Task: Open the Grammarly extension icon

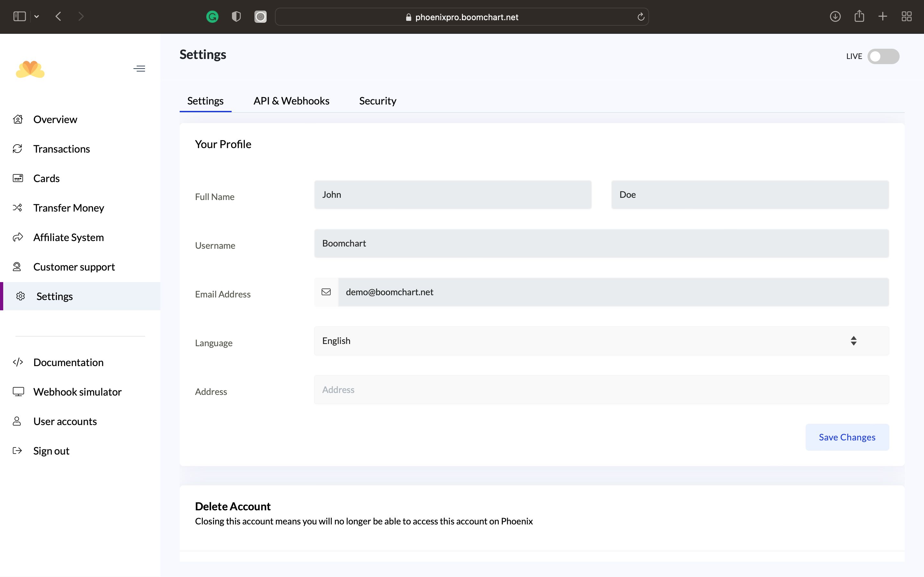Action: coord(212,17)
